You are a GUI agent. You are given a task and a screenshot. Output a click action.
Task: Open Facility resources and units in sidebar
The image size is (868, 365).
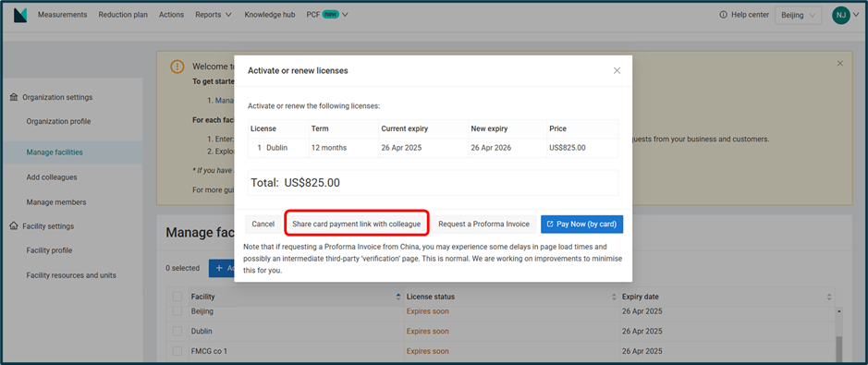[71, 275]
